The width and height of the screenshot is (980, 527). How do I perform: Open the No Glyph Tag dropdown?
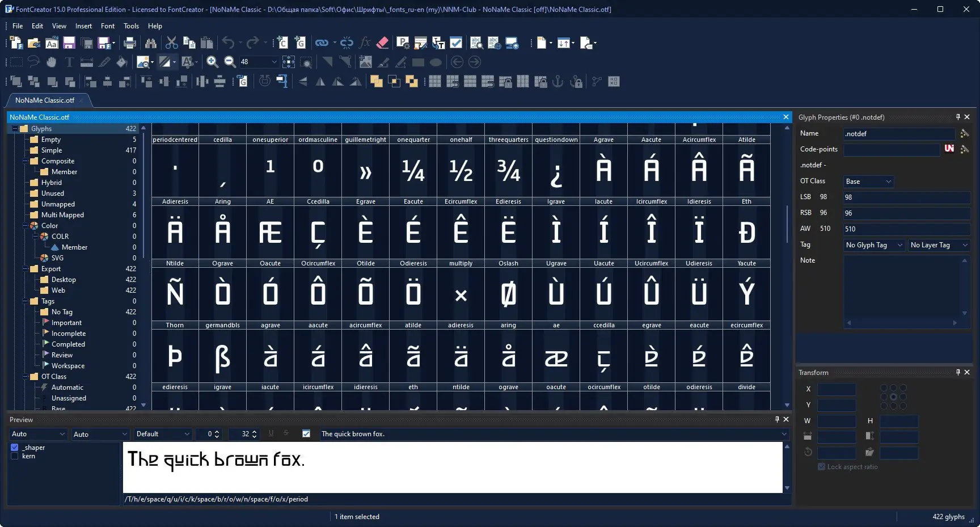[874, 245]
